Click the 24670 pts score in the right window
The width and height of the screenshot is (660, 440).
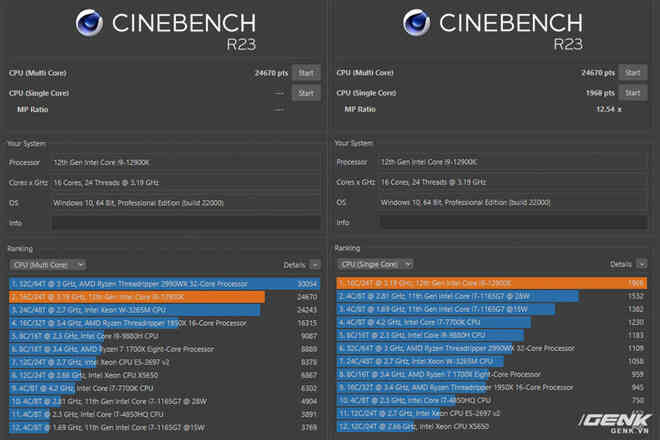point(598,73)
